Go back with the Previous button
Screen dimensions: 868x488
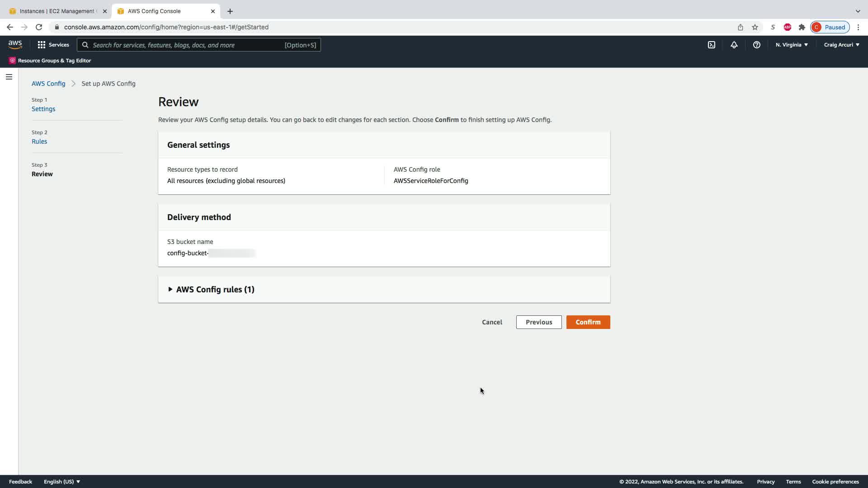pos(538,322)
